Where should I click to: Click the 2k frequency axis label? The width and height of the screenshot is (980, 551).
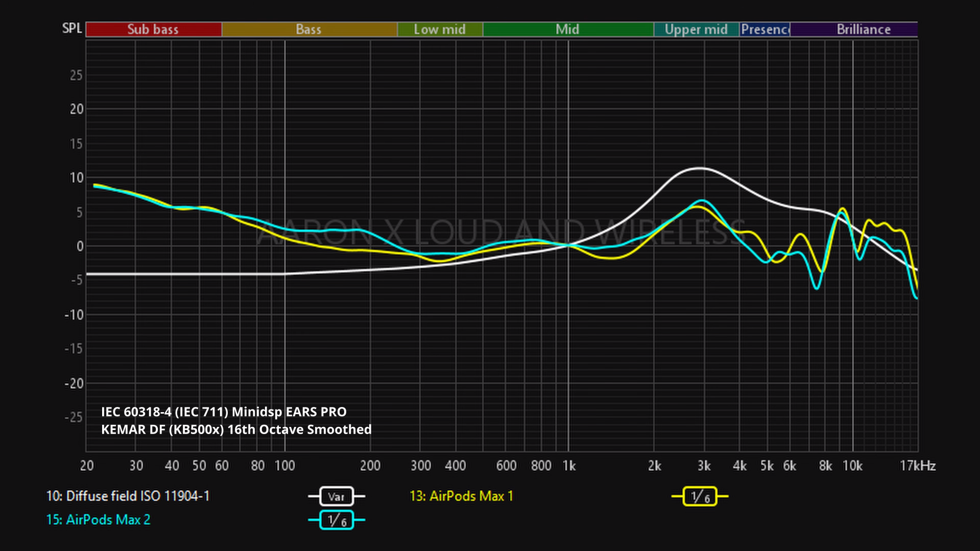click(x=654, y=466)
